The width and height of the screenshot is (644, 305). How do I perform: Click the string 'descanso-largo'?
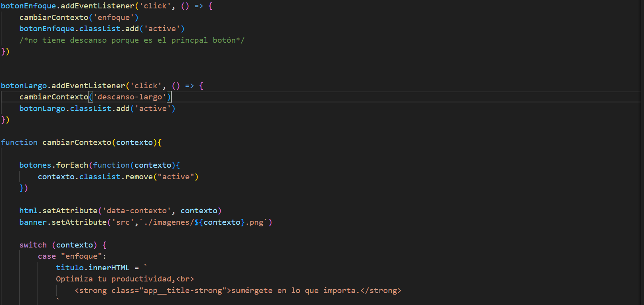(130, 97)
